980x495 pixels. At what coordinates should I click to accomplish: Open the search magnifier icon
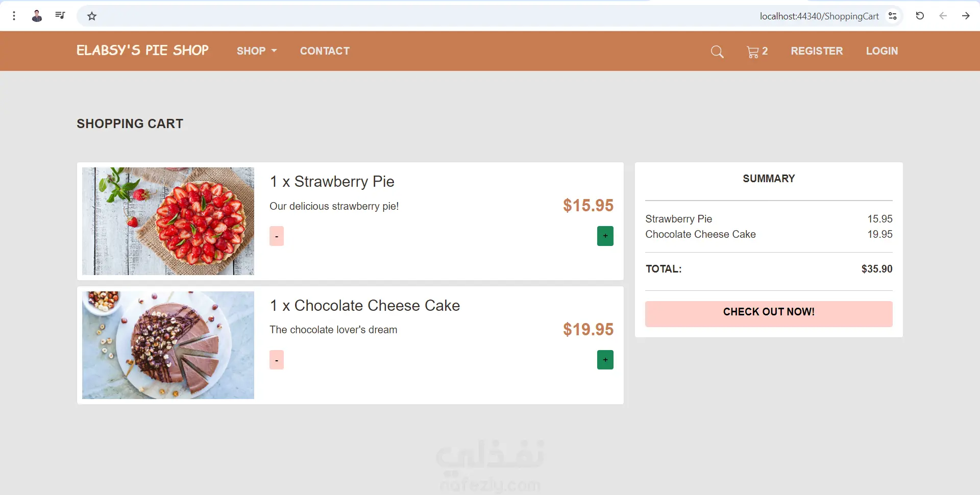[717, 52]
